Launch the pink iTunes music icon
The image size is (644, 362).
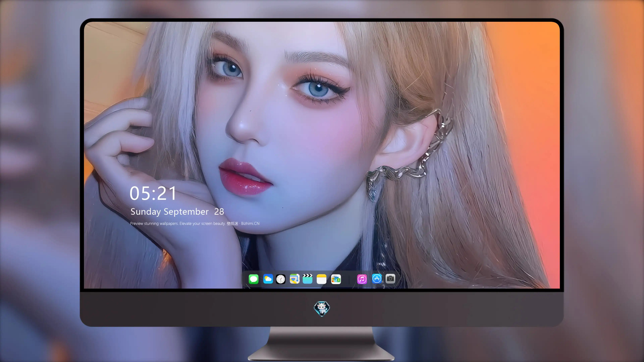pos(362,279)
